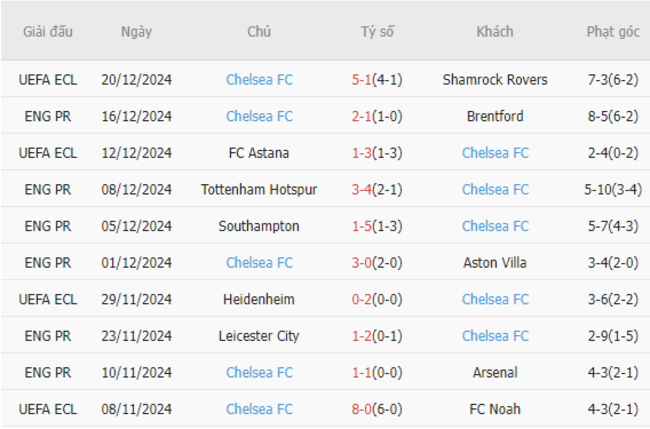Open FC Noah team link

point(495,409)
